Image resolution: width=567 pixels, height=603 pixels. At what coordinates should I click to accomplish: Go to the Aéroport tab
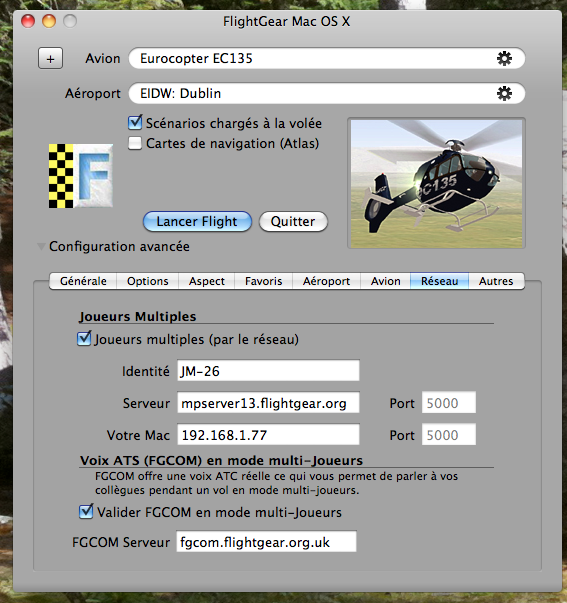click(x=326, y=281)
